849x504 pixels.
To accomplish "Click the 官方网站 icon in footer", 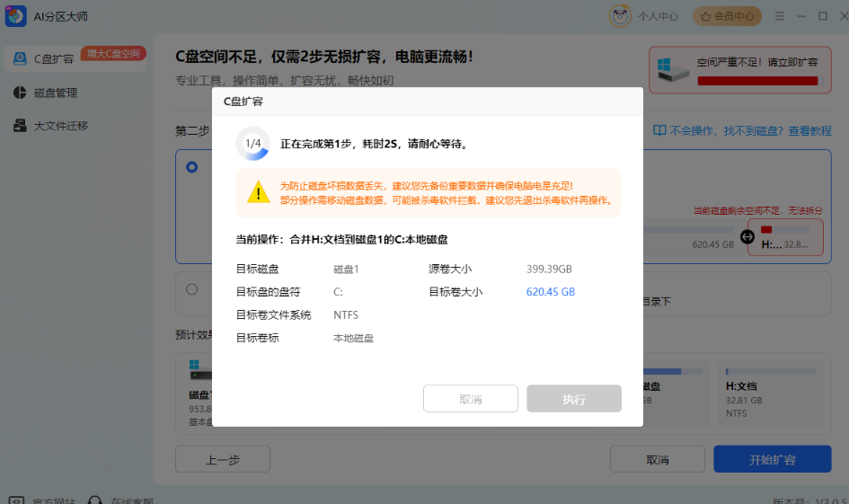I will pos(16,500).
